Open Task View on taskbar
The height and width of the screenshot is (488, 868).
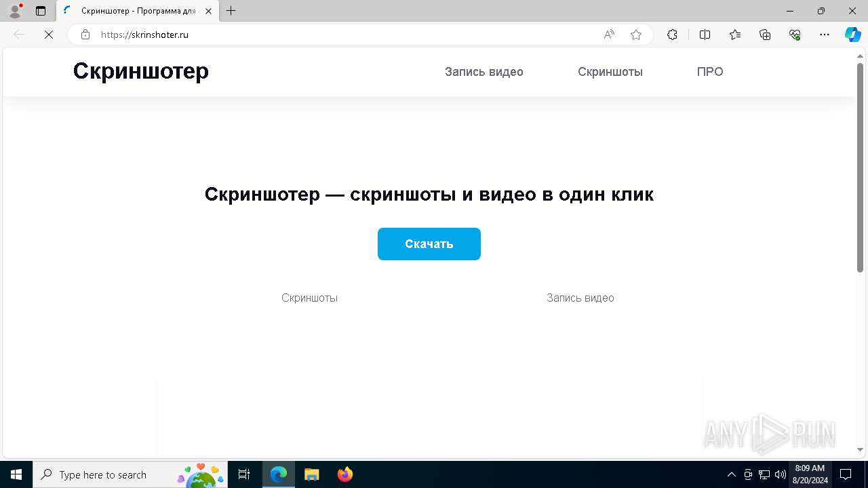pyautogui.click(x=245, y=474)
